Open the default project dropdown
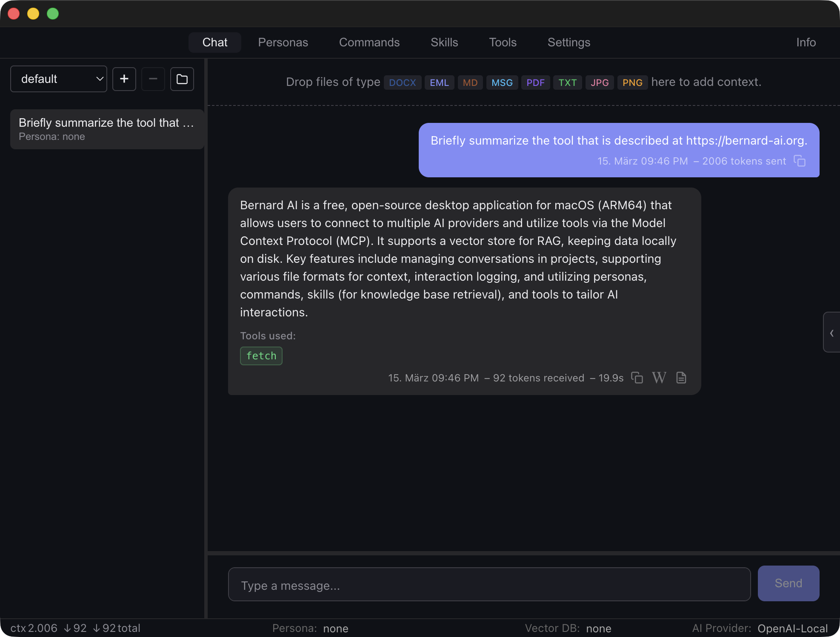840x637 pixels. [58, 79]
